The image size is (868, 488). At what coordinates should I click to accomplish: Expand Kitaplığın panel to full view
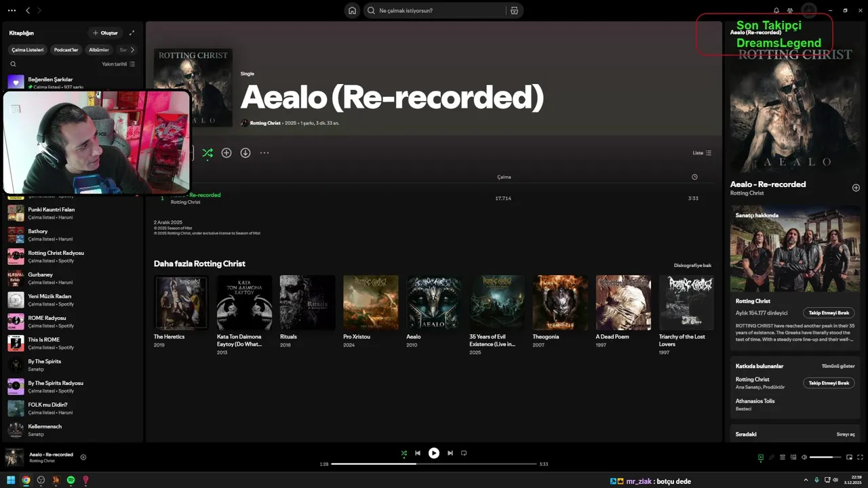(x=132, y=33)
